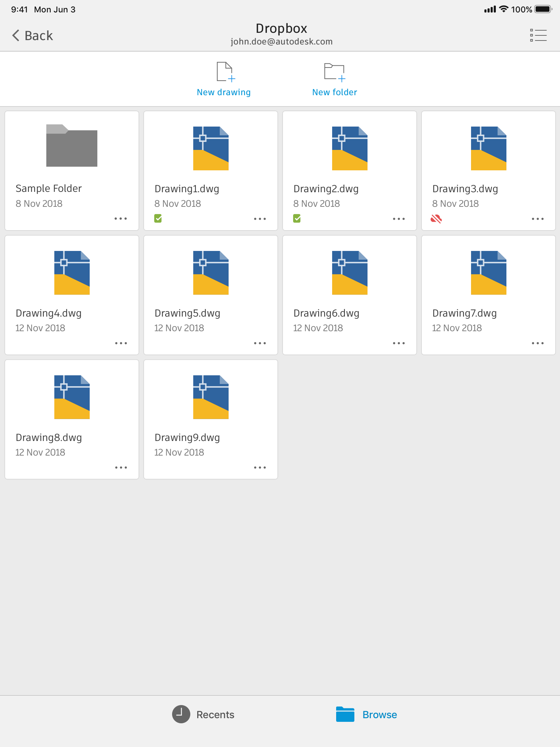Open Drawing7.dwg file icon
Screen dimensions: 560x747
[x=489, y=272]
